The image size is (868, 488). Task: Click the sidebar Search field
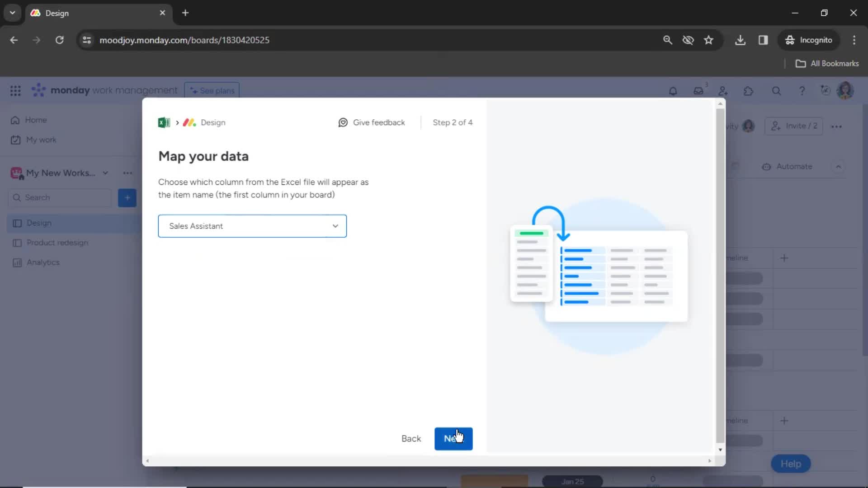coord(60,198)
